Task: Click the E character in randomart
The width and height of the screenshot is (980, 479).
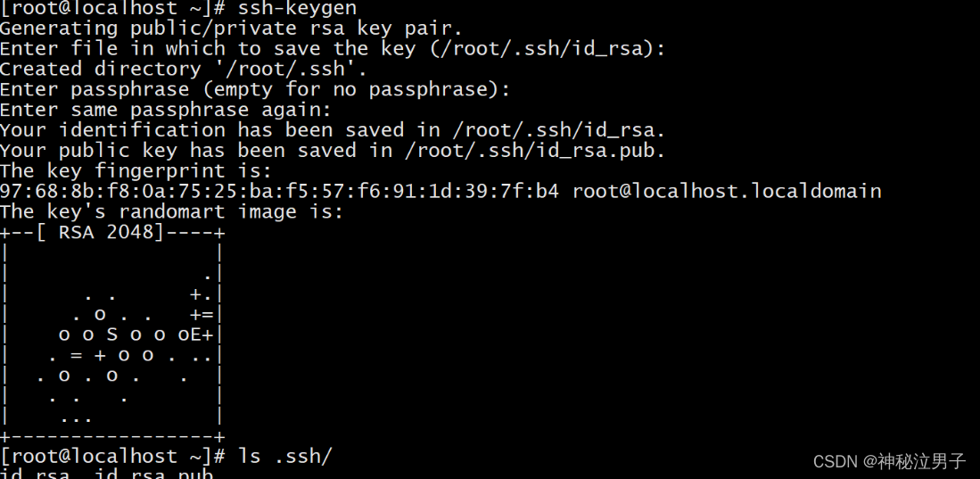Action: pos(195,334)
